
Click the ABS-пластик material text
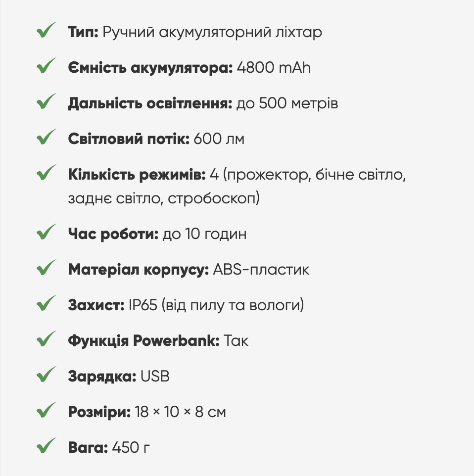261,270
